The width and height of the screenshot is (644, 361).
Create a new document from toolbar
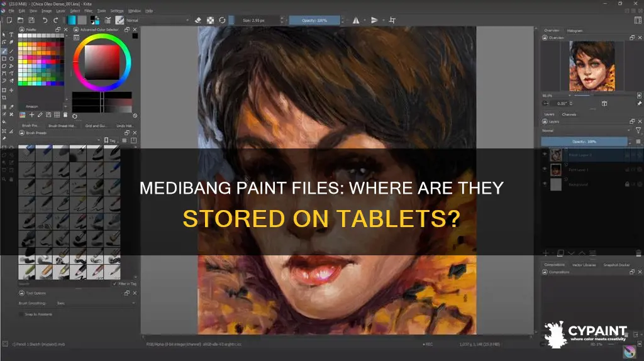point(9,20)
